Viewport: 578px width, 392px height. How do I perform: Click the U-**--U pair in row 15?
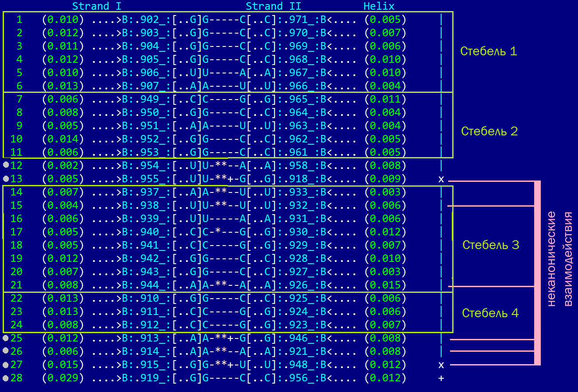click(224, 205)
